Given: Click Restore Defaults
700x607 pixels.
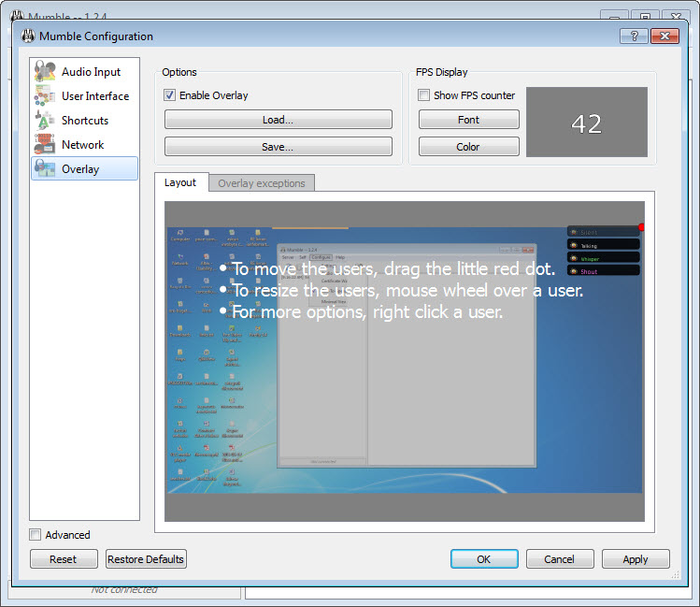Looking at the screenshot, I should pos(146,559).
